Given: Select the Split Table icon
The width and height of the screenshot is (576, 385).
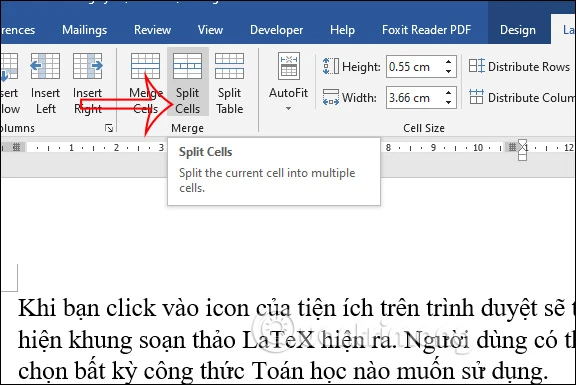Looking at the screenshot, I should coord(229,66).
